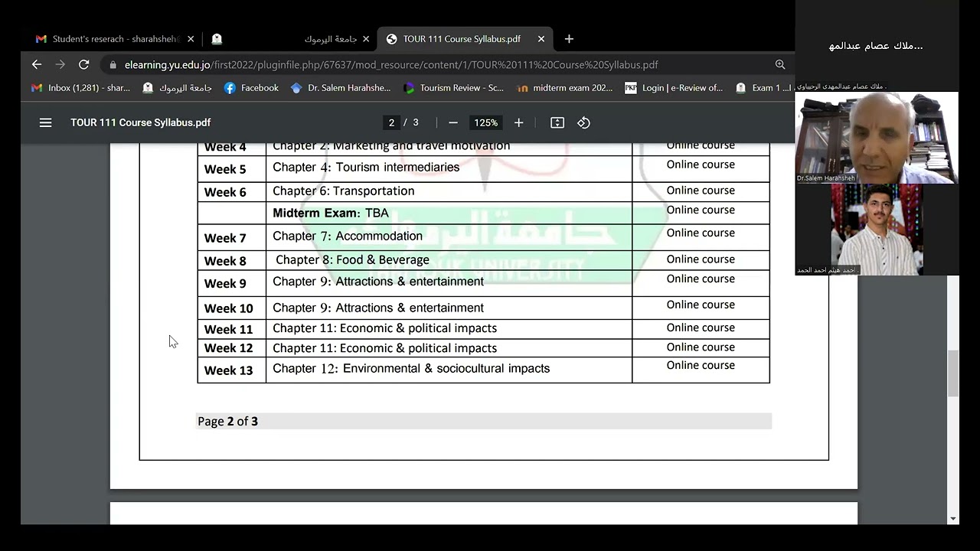Open the جامعة اليرموك bookmark
Screen dimensions: 980x551
[177, 88]
